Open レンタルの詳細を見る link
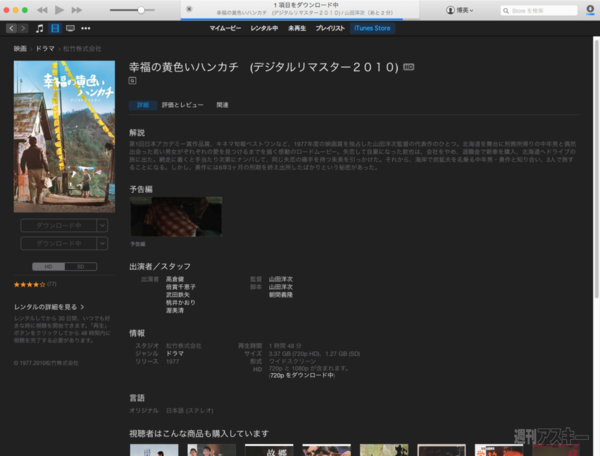 pyautogui.click(x=49, y=307)
